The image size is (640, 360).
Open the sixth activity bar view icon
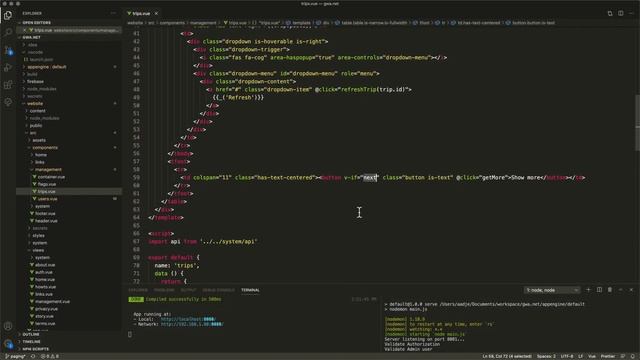point(8,102)
